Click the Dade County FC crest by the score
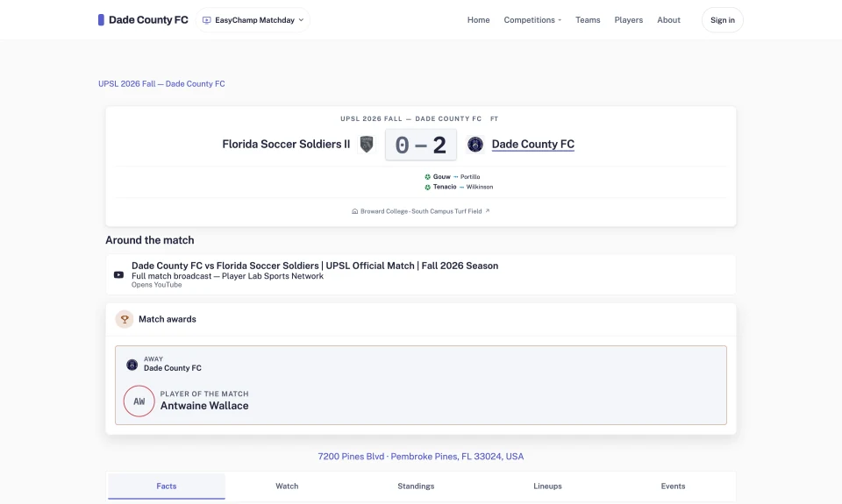 point(475,144)
